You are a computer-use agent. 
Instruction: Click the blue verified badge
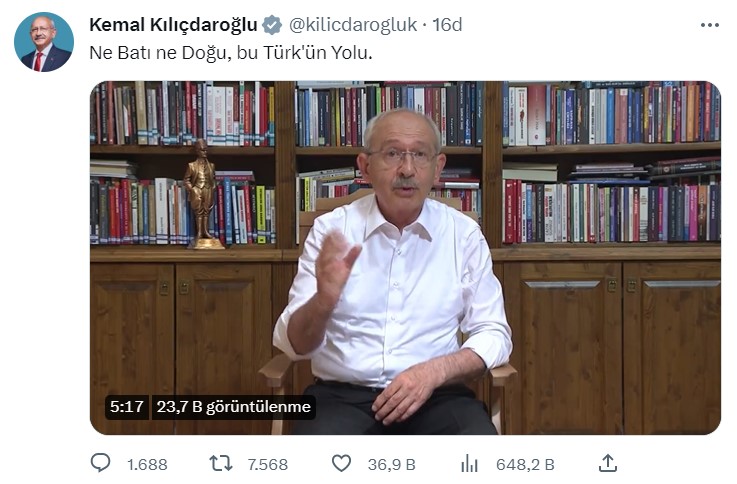point(272,25)
